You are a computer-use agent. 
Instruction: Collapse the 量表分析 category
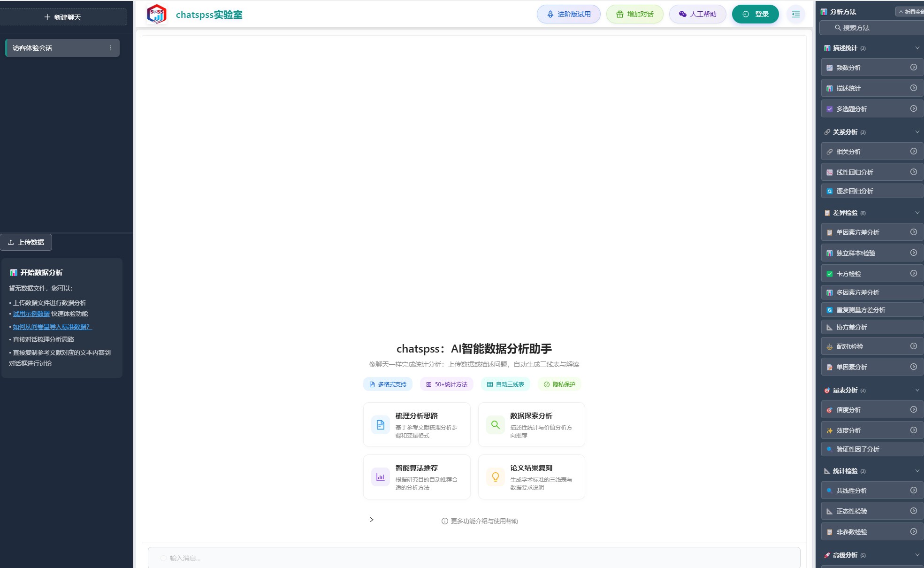point(917,390)
